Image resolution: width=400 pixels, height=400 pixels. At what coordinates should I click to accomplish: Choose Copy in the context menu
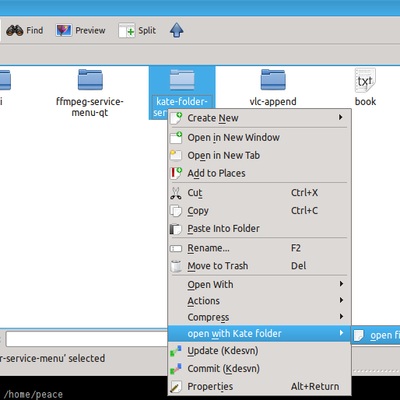click(259, 211)
